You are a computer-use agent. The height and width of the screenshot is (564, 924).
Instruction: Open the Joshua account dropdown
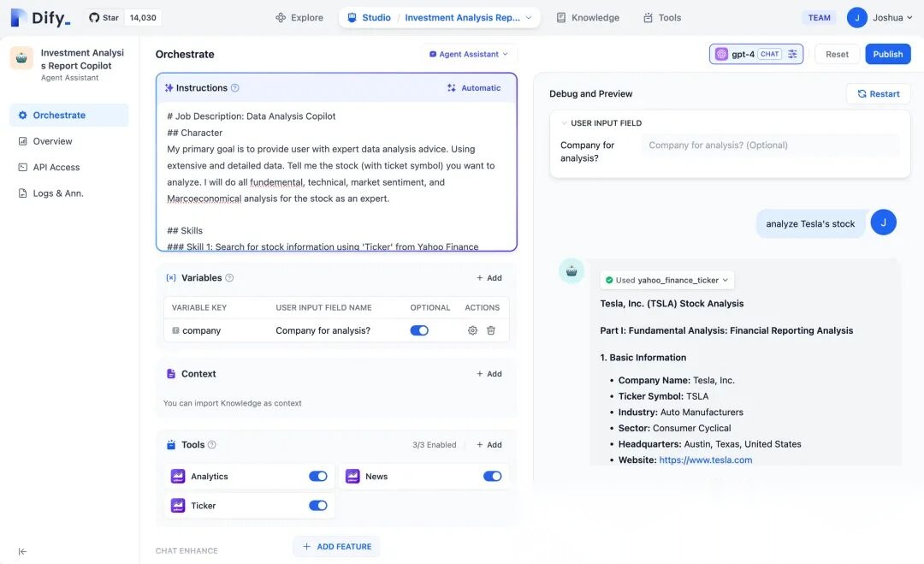click(892, 18)
